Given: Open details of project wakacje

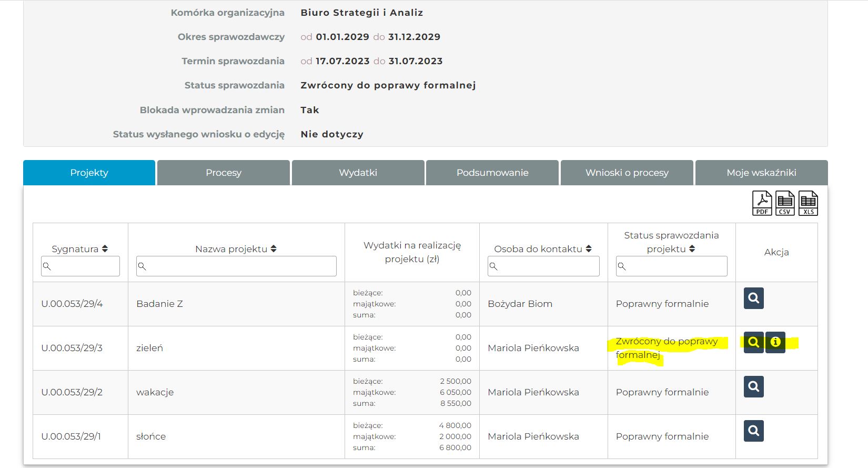Looking at the screenshot, I should coord(753,386).
